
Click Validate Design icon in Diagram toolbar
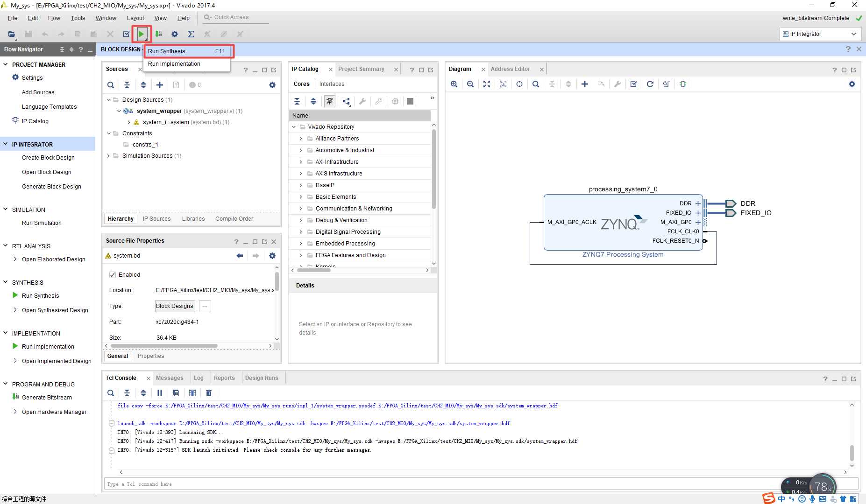click(x=634, y=84)
